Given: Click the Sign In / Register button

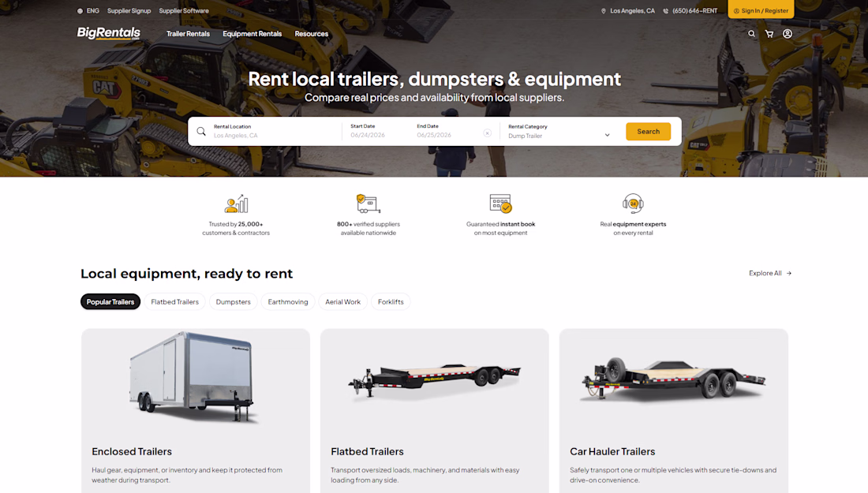Looking at the screenshot, I should [x=761, y=10].
